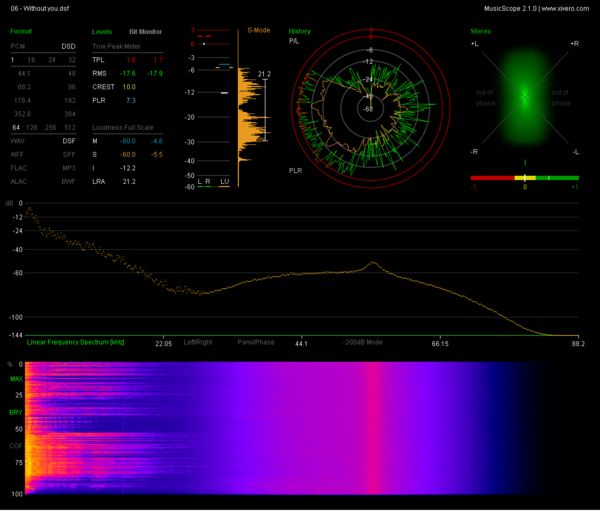This screenshot has height=511, width=600.
Task: Click the +R vectorscope corner label
Action: tap(575, 44)
